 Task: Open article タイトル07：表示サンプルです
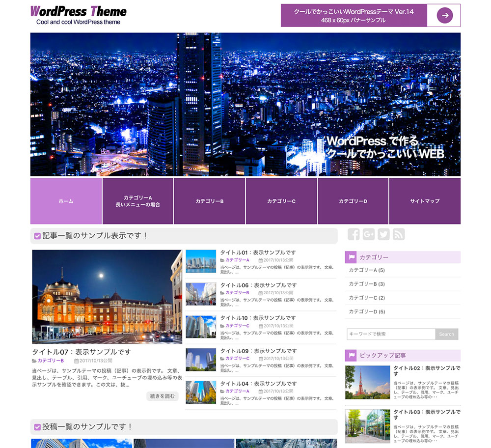tap(82, 352)
